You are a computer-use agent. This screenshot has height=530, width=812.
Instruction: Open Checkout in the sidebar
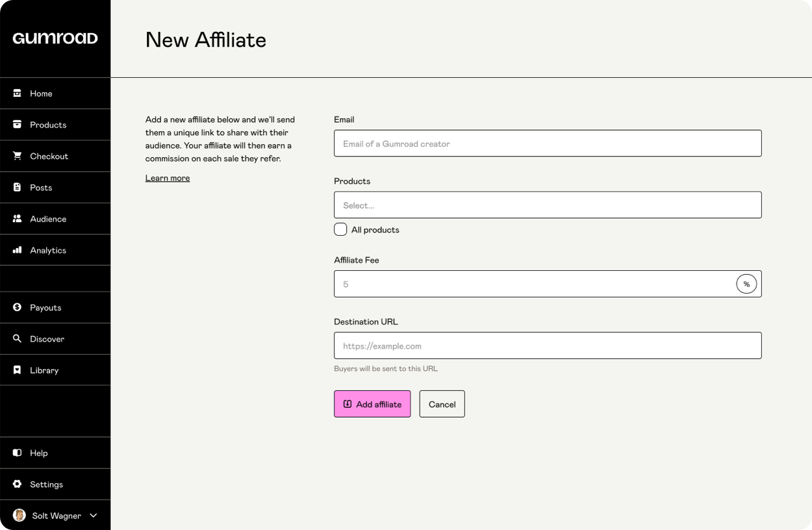55,156
